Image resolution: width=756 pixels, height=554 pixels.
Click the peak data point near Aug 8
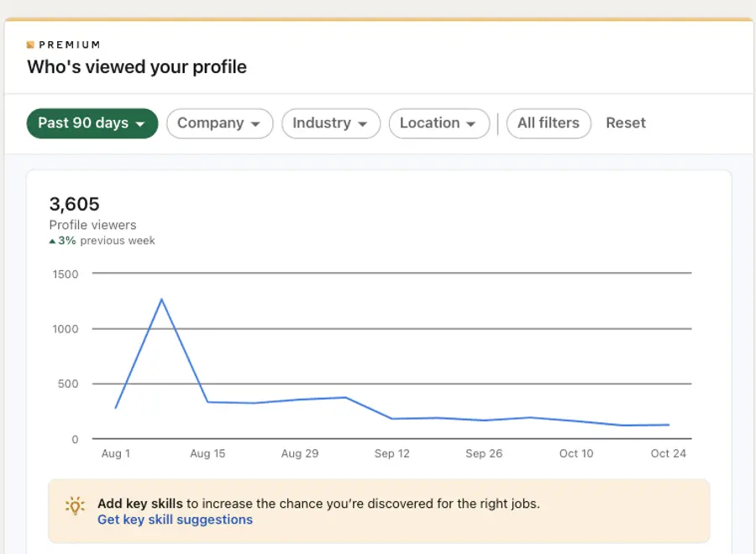tap(162, 300)
